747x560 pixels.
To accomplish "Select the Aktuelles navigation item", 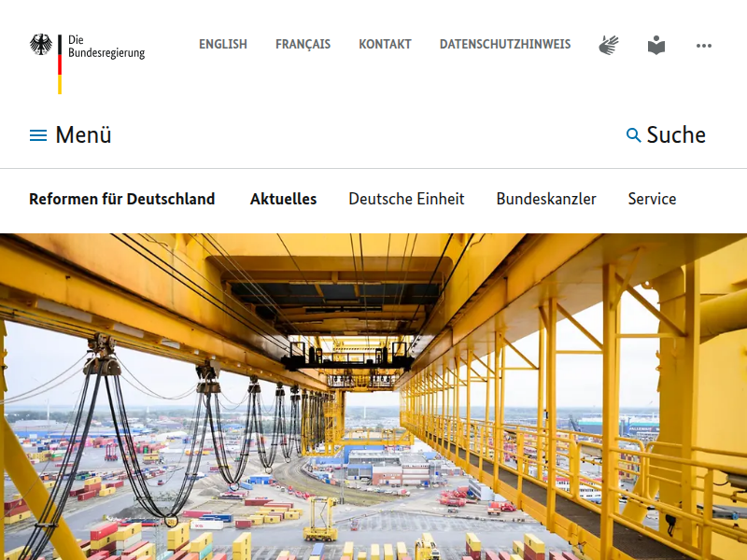I will [284, 199].
